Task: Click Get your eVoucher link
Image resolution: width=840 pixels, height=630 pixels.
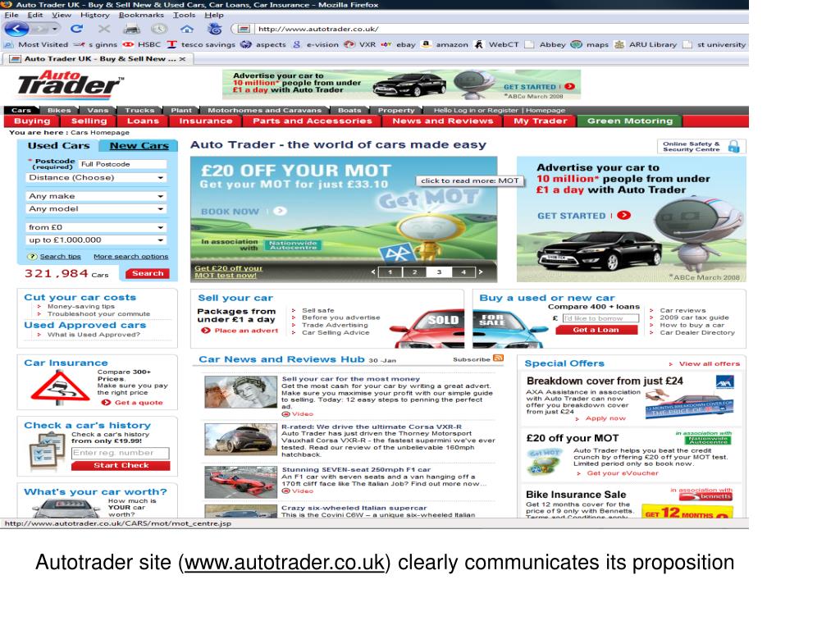Action: click(623, 473)
